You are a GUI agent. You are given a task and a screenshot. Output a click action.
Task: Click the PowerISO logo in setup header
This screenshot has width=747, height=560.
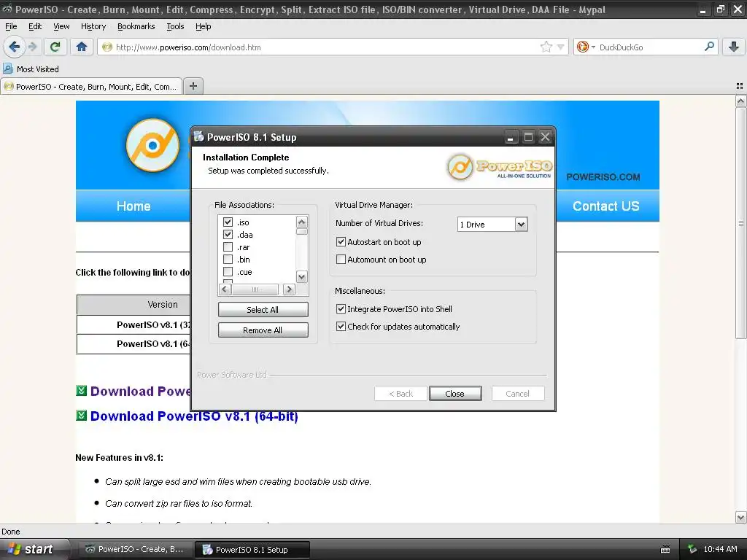click(x=499, y=167)
